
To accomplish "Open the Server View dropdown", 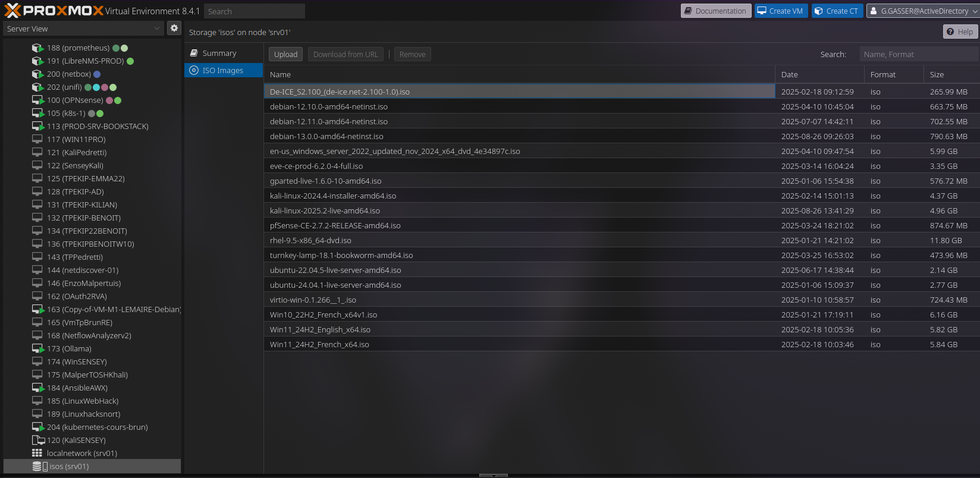I will [x=83, y=29].
